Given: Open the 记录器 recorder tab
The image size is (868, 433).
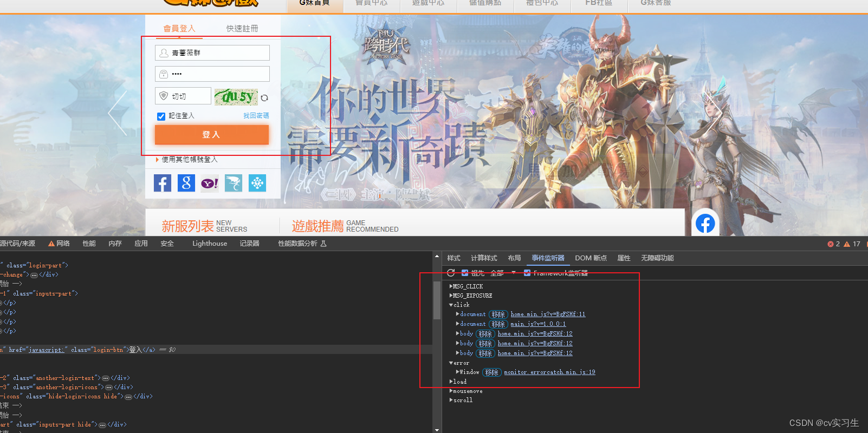Looking at the screenshot, I should [250, 244].
